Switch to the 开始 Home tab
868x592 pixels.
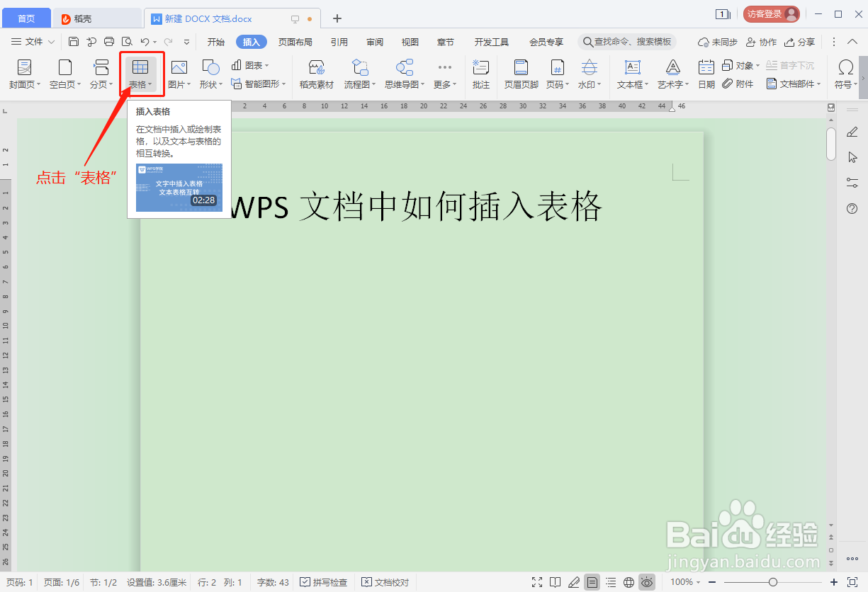point(216,42)
